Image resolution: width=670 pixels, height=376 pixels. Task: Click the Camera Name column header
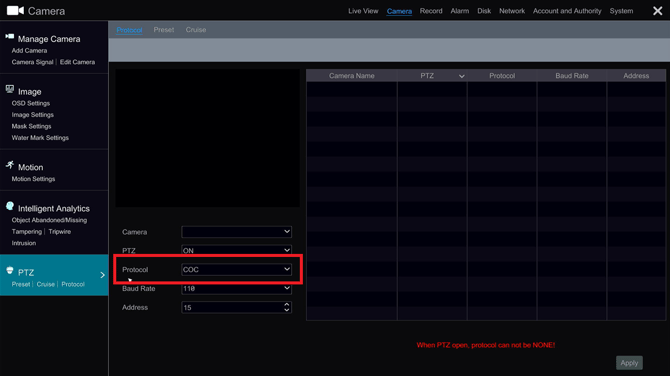pos(352,76)
